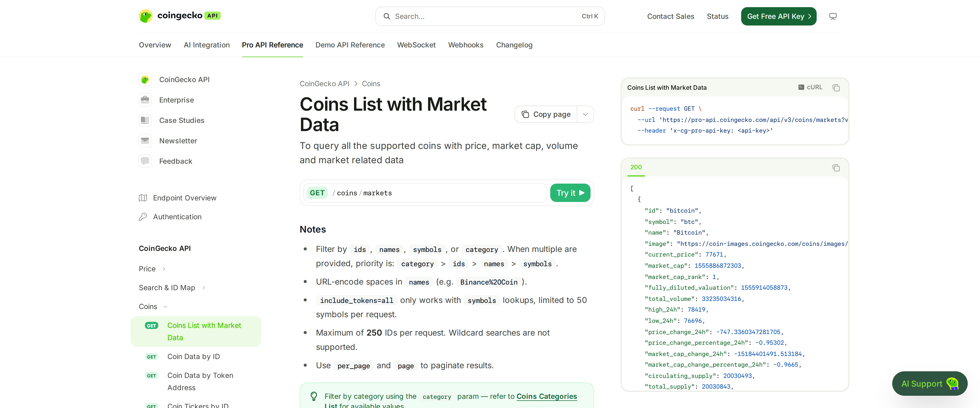Select the Pro API Reference tab
Screen dimensions: 980x408
tap(272, 45)
